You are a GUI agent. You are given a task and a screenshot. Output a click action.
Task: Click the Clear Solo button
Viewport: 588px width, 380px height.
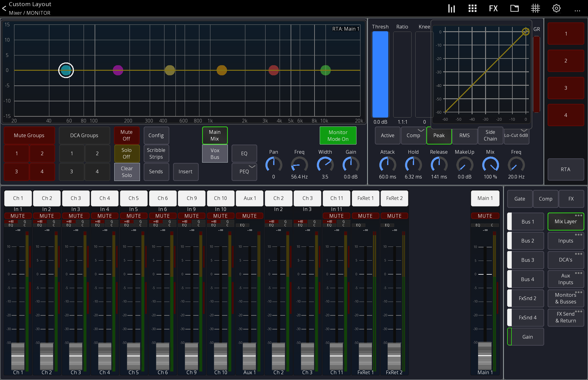[127, 172]
